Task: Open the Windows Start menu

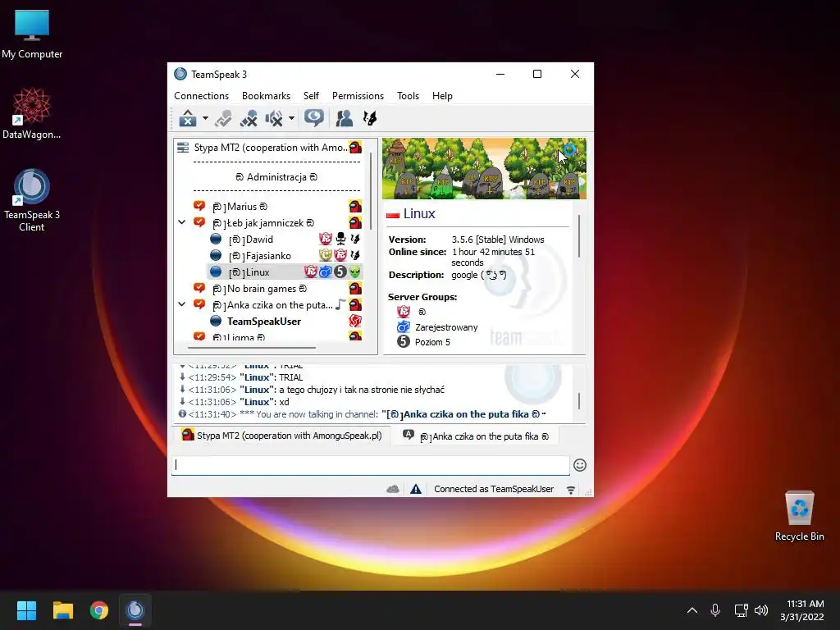Action: click(27, 610)
